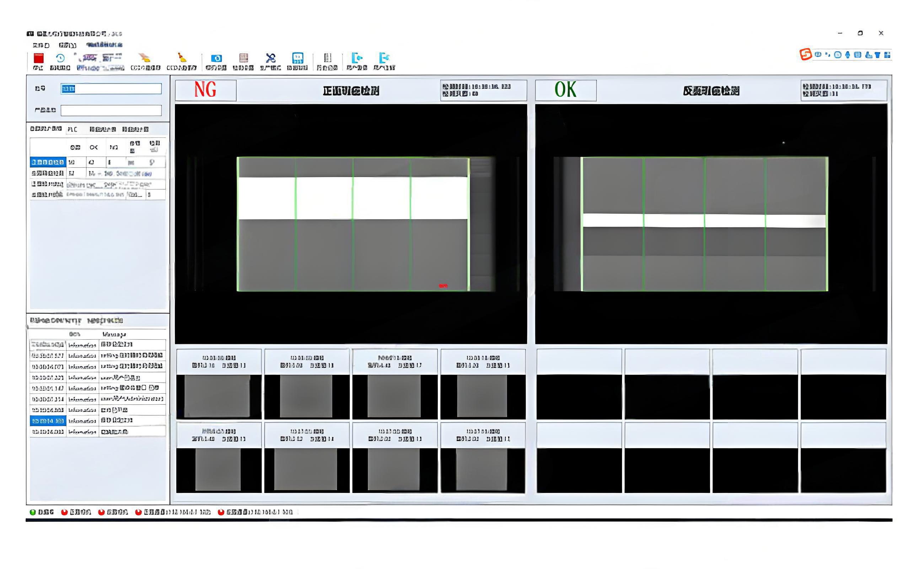Click the brown grid panel toolbar icon
Image resolution: width=924 pixels, height=569 pixels.
(x=243, y=58)
